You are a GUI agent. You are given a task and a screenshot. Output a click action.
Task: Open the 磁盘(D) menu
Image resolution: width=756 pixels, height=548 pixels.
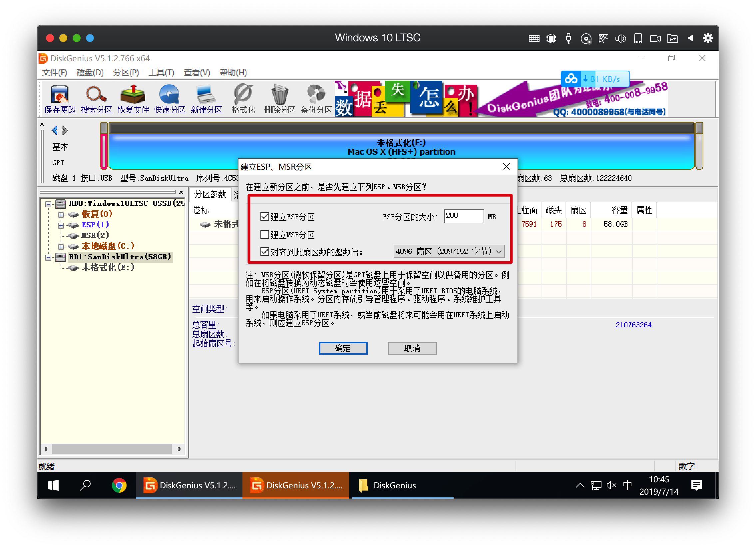[x=90, y=72]
